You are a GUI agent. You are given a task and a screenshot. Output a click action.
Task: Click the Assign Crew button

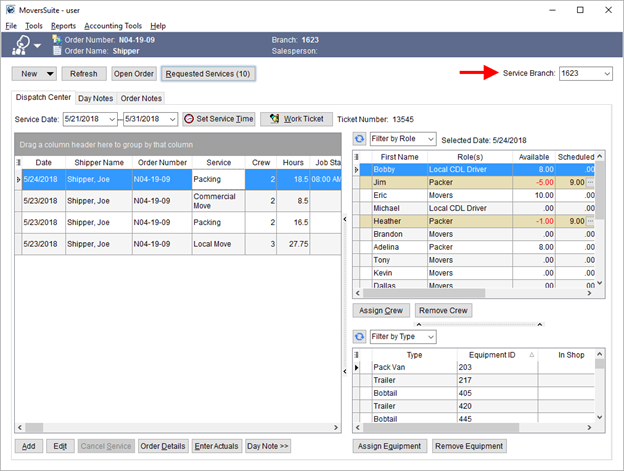point(381,311)
